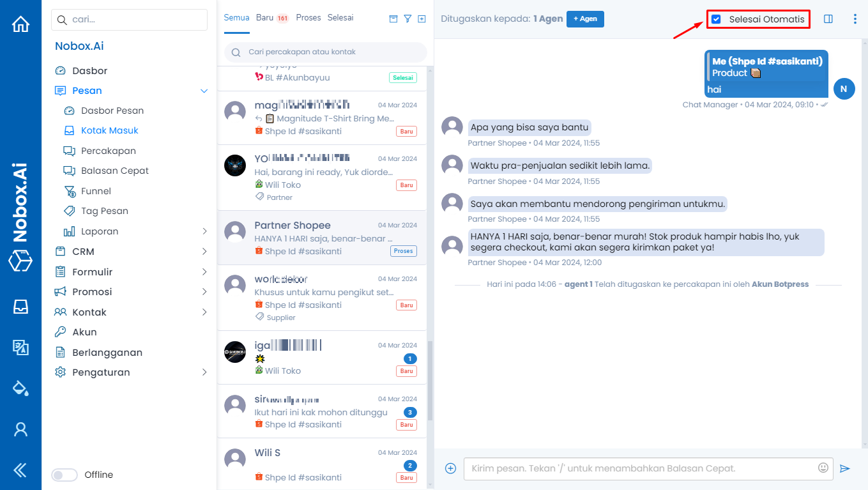
Task: Open the paint bucket theme icon
Action: point(20,388)
